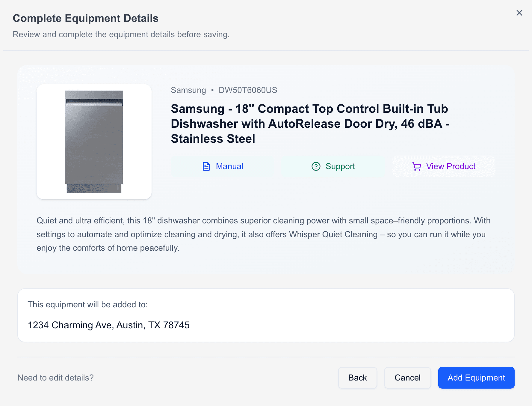Click the document icon next to Manual

(x=206, y=166)
